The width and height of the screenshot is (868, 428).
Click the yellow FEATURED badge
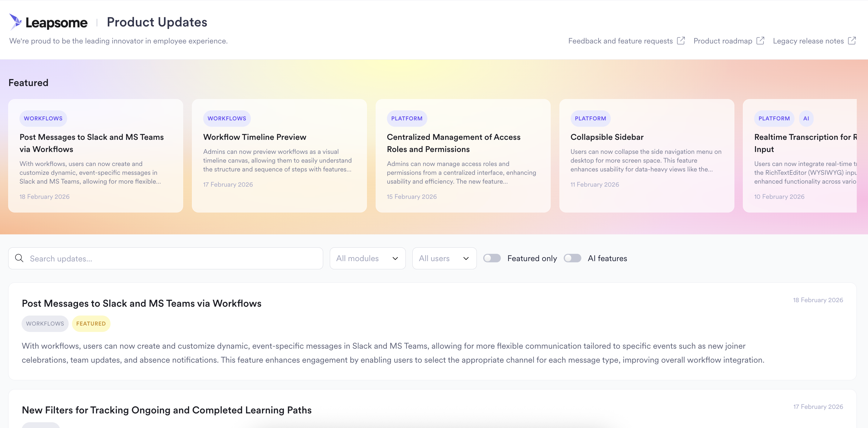click(x=91, y=323)
